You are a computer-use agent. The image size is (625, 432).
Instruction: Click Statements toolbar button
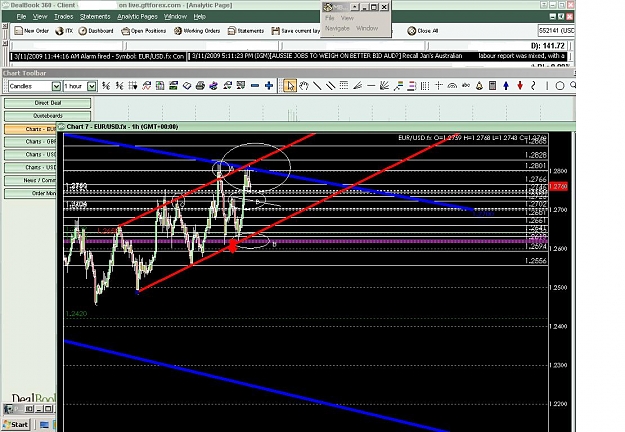(x=246, y=31)
